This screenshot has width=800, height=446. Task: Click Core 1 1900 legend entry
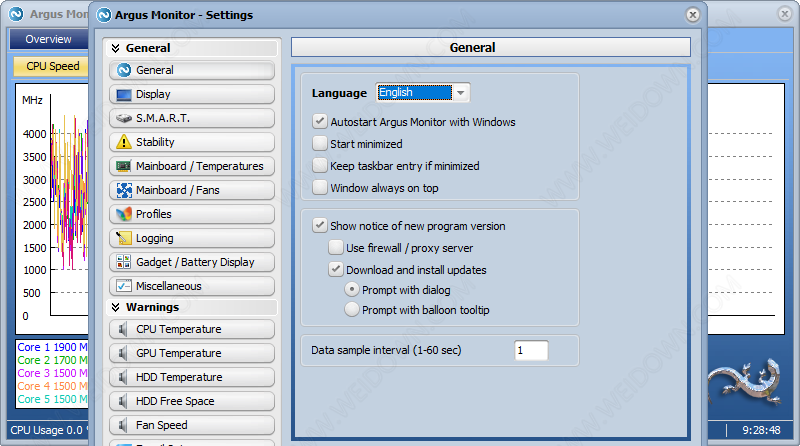point(52,347)
